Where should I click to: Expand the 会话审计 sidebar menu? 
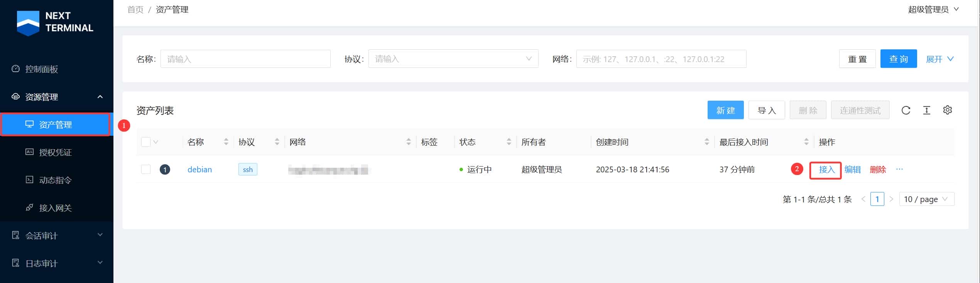point(57,236)
